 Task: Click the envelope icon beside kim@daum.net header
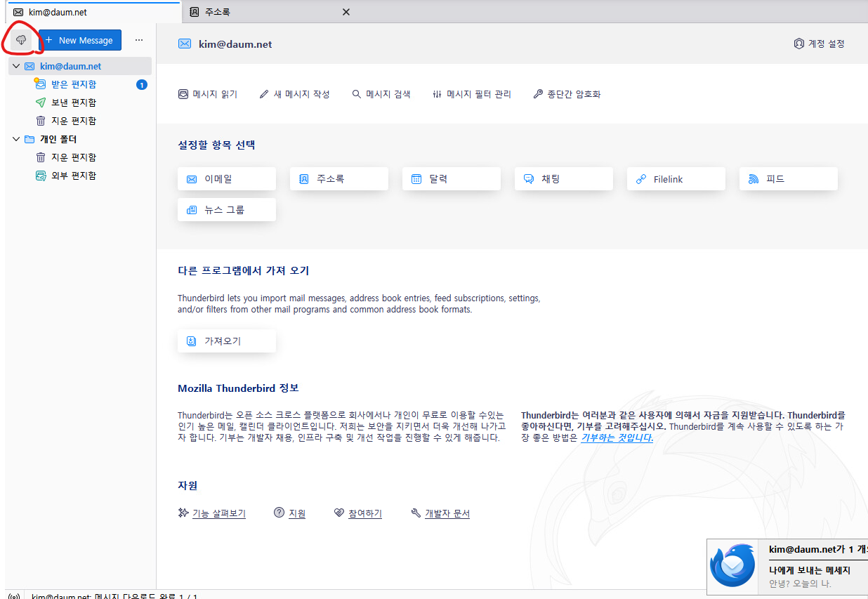click(x=185, y=44)
